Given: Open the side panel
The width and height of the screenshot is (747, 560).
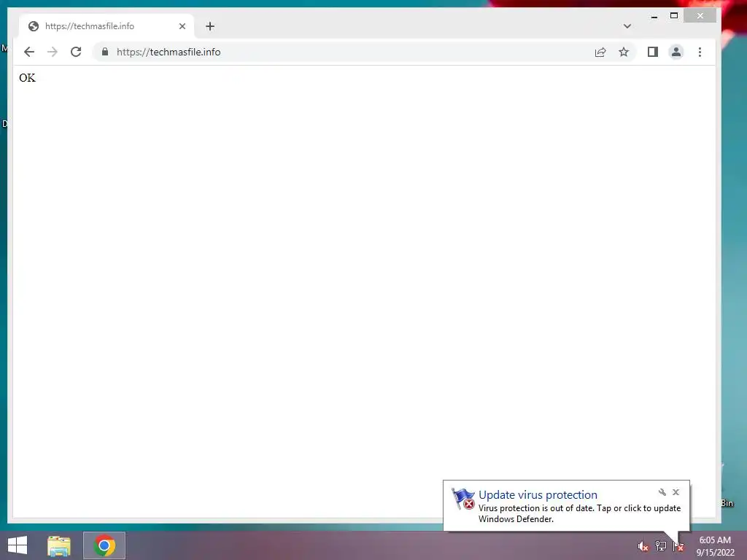Looking at the screenshot, I should tap(653, 52).
